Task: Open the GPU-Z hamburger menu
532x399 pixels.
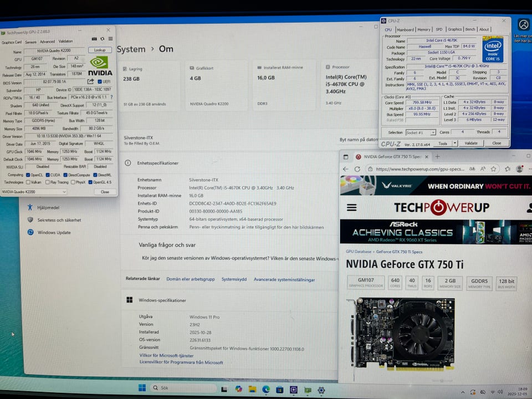Action: click(111, 39)
